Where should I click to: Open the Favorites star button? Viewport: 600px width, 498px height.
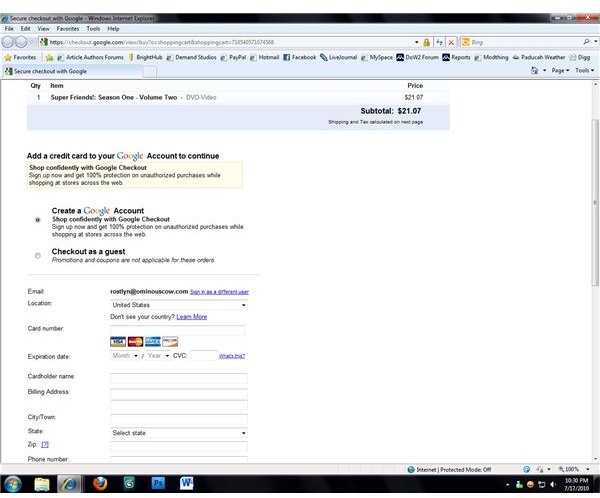pos(20,57)
